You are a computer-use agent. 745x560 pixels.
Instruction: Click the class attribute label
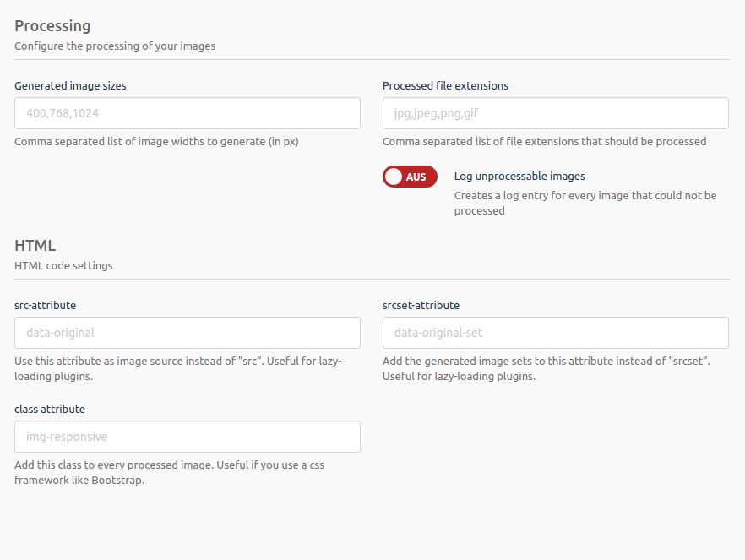50,409
